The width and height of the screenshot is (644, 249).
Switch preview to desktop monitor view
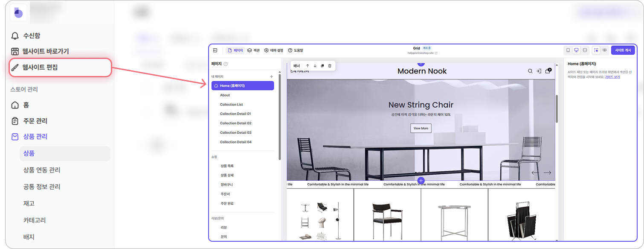[576, 50]
